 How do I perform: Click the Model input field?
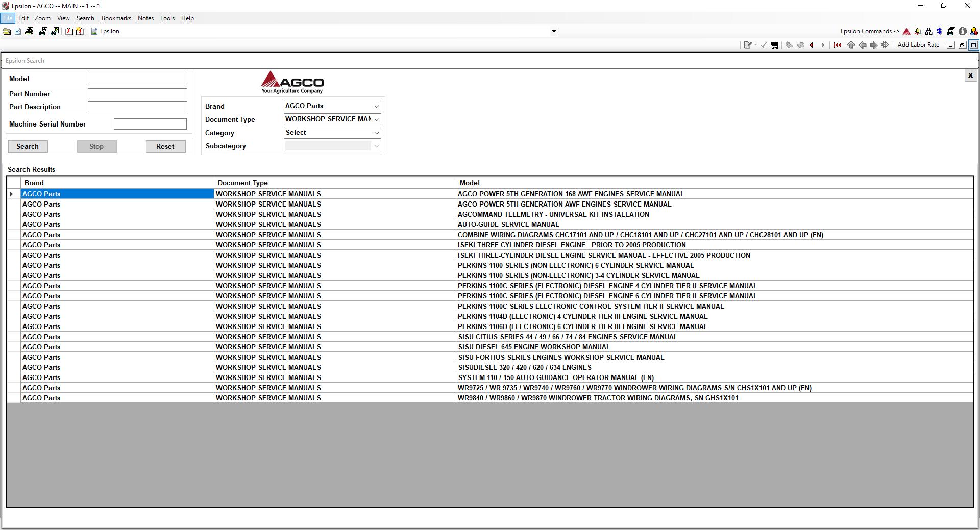137,79
